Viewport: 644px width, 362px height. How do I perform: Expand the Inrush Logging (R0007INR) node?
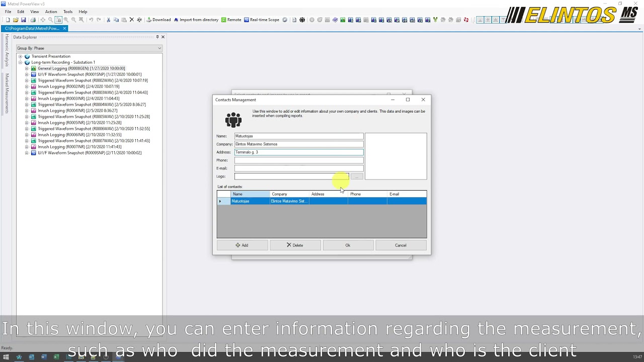[27, 147]
